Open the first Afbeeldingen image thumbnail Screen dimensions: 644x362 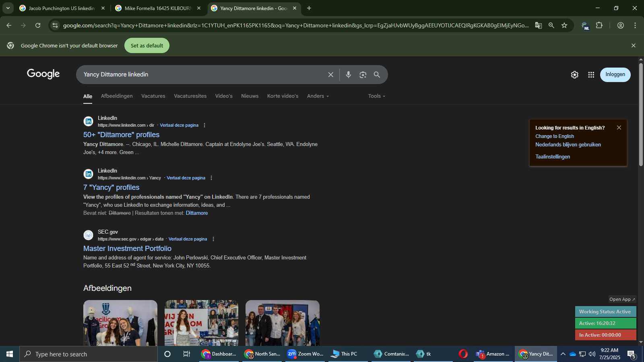pyautogui.click(x=120, y=323)
